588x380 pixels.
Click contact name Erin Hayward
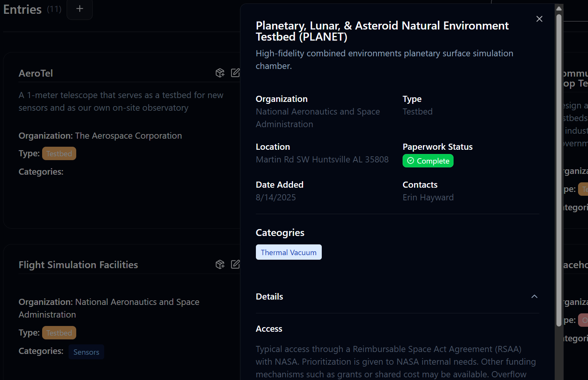coord(428,198)
